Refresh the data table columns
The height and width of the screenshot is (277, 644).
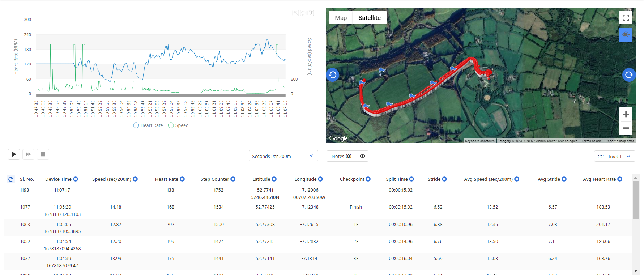tap(11, 179)
